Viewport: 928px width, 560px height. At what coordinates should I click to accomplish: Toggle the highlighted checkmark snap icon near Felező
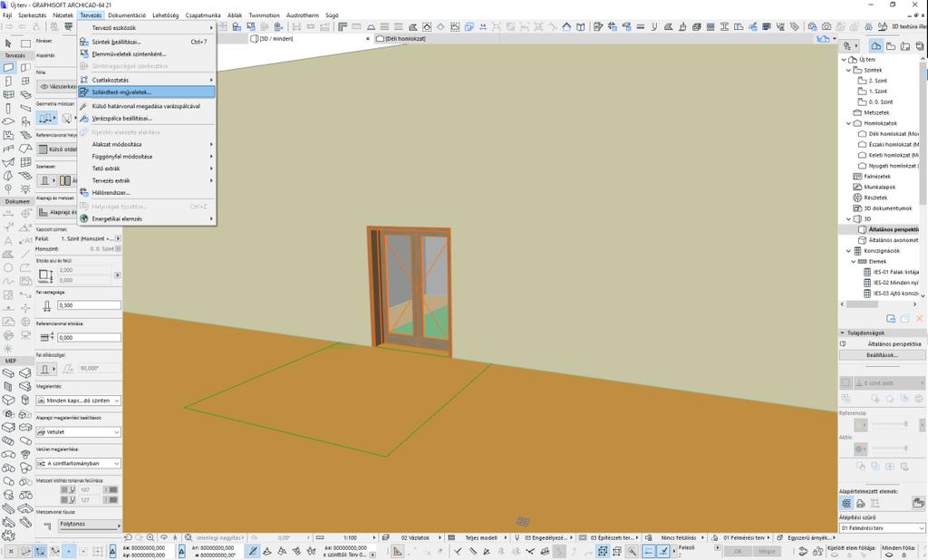coord(664,551)
